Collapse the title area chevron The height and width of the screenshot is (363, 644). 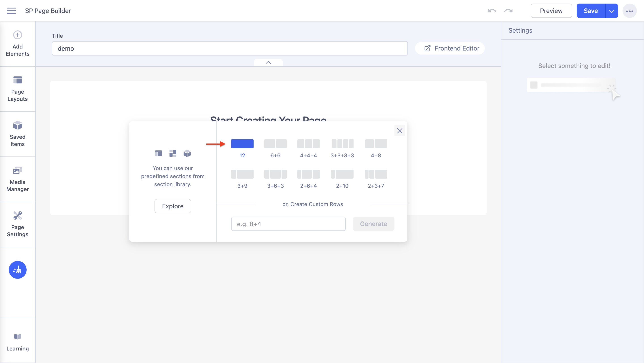tap(268, 63)
